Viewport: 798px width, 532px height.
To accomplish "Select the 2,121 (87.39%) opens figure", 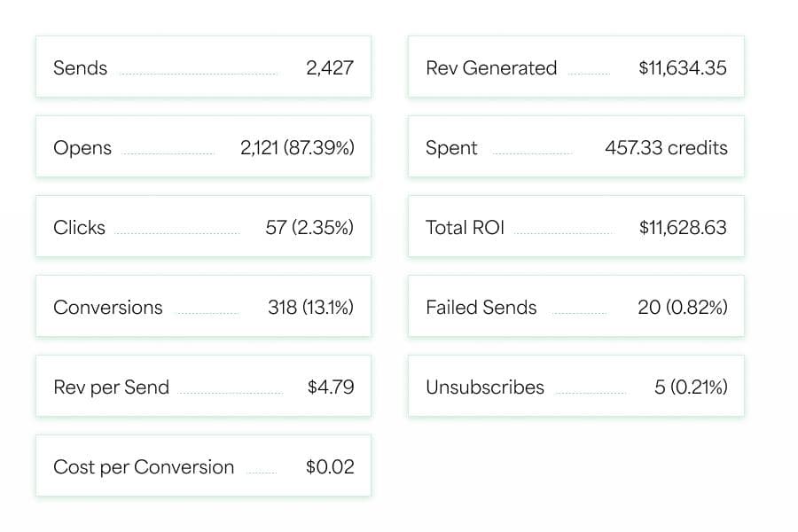I will click(297, 148).
